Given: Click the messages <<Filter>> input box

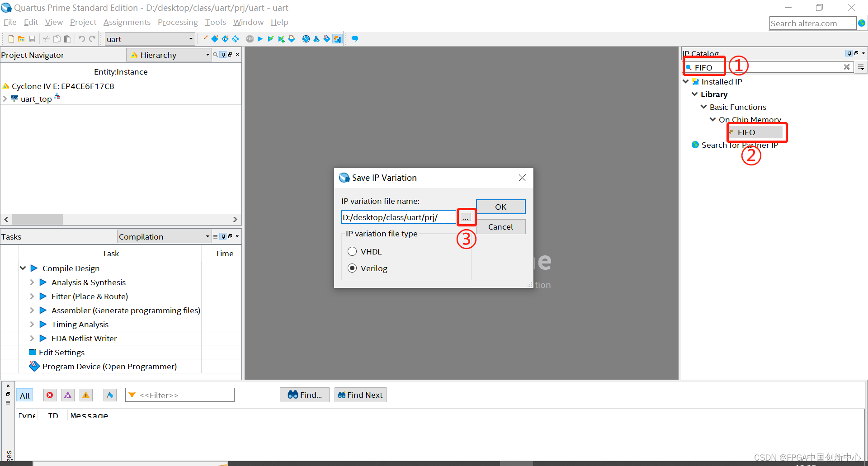Looking at the screenshot, I should click(180, 395).
